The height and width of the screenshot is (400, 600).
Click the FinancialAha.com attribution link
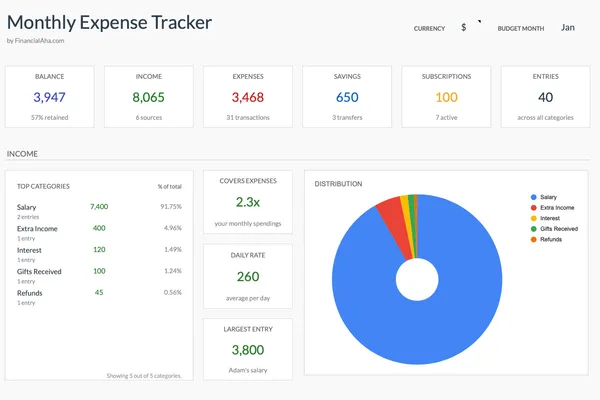[x=35, y=41]
